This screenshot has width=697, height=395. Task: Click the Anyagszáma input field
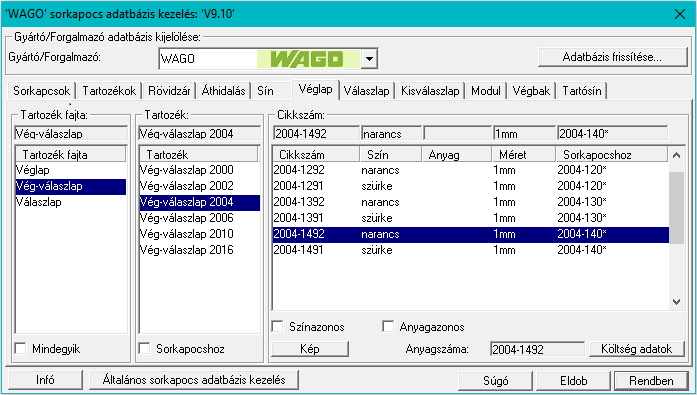tap(537, 349)
